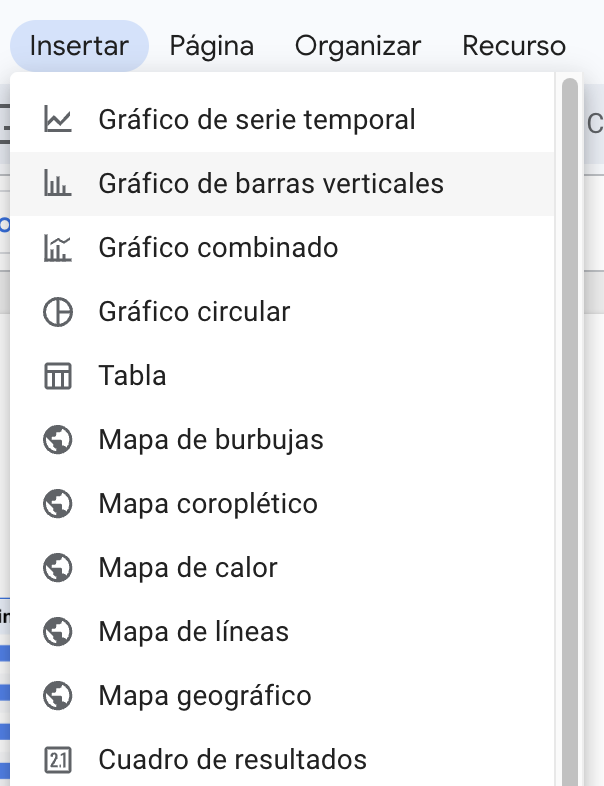Click the globe icon beside Mapa de burbujas
This screenshot has height=786, width=604.
[x=58, y=440]
